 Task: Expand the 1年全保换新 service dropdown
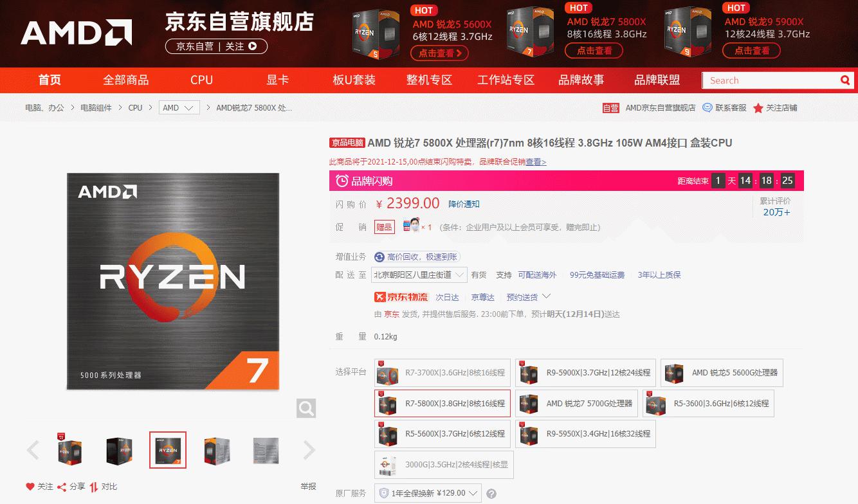pos(428,494)
